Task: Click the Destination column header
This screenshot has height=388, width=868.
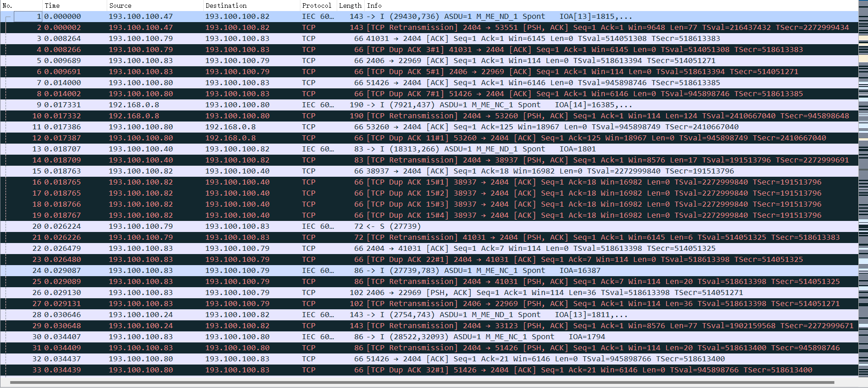Action: (252, 6)
